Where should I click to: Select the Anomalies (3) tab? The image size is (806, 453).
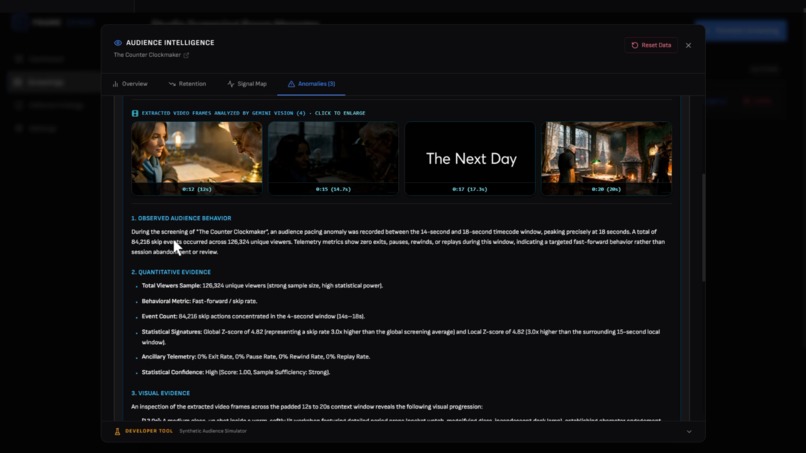(x=312, y=84)
